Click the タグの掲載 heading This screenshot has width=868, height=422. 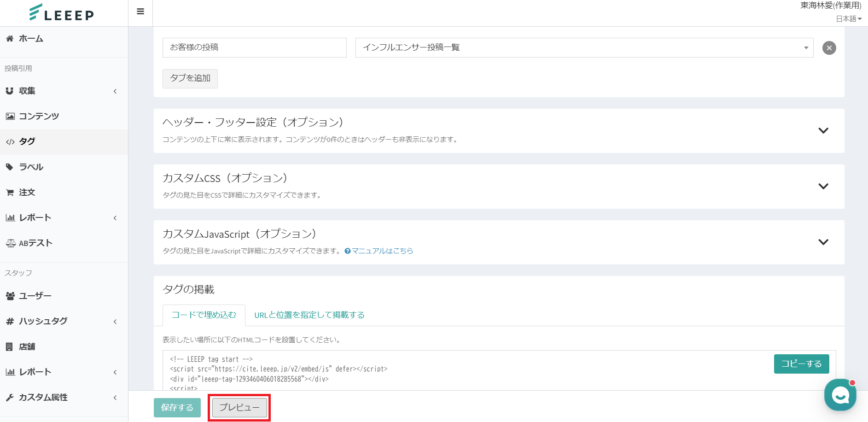[x=189, y=289]
